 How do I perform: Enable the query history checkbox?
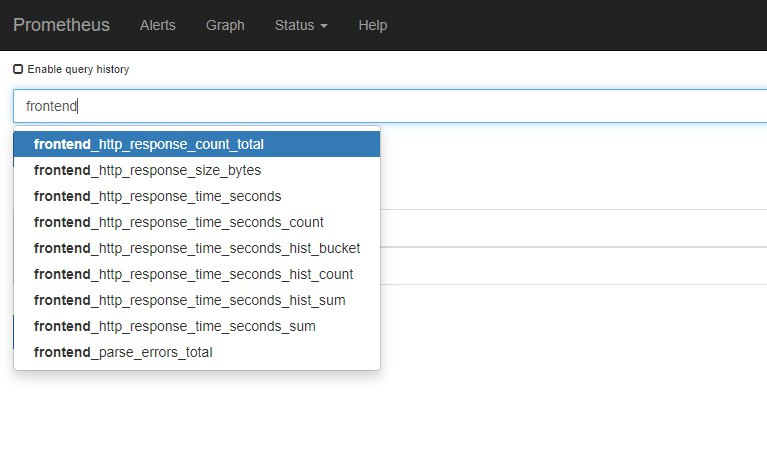pyautogui.click(x=18, y=70)
